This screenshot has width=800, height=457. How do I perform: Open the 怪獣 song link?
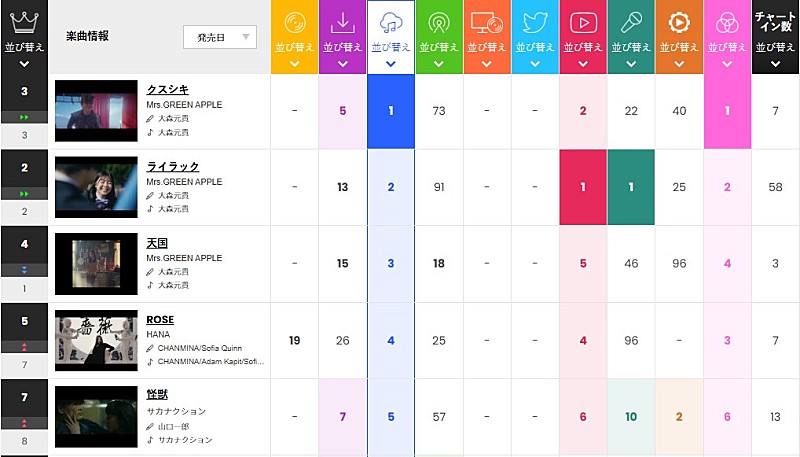click(157, 394)
